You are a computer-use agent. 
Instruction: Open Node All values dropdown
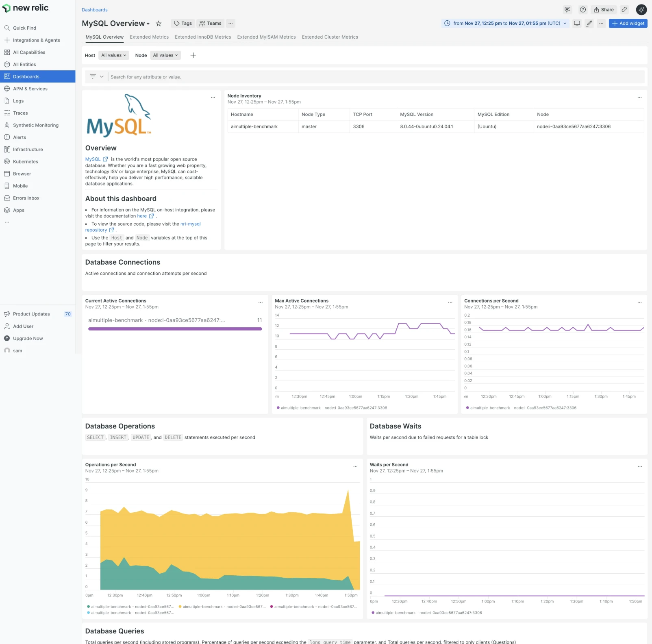(165, 55)
